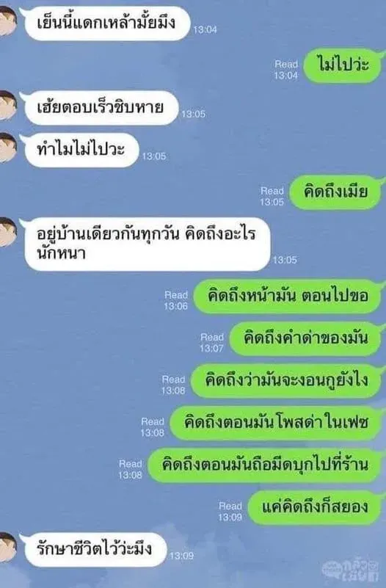Tap avatar next to 'ทำไมไม่ไปวะ' message
This screenshot has height=588, width=386.
click(x=7, y=148)
